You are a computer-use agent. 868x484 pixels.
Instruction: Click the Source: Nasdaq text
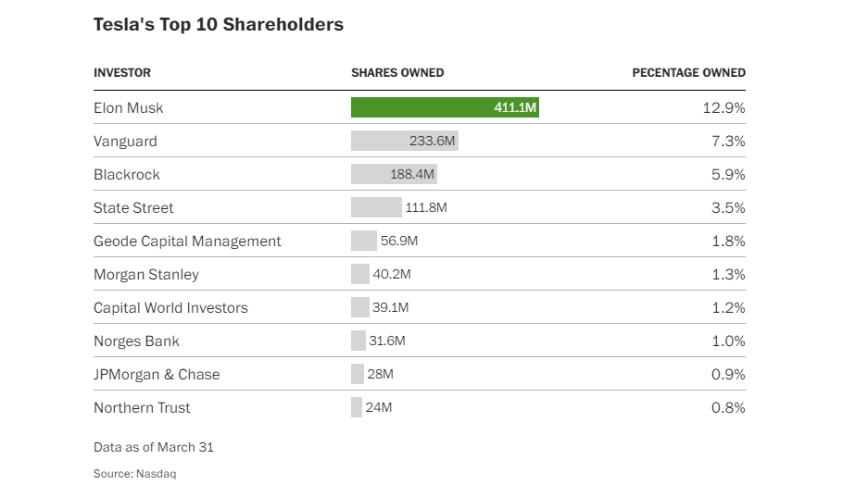[x=134, y=473]
